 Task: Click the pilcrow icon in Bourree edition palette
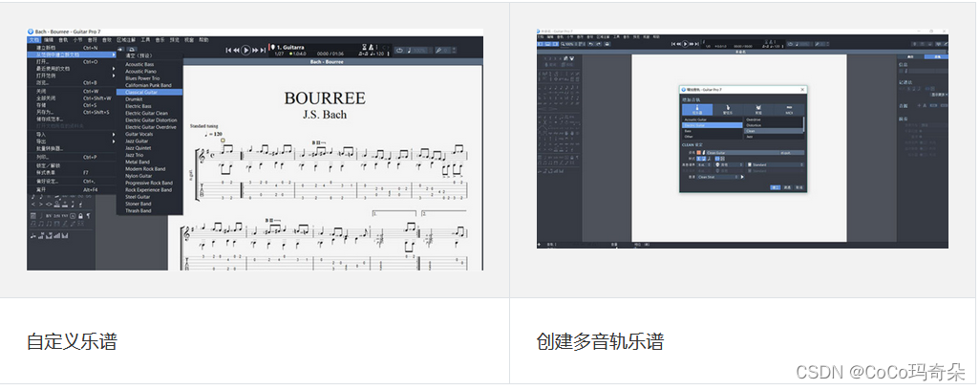pos(88,216)
